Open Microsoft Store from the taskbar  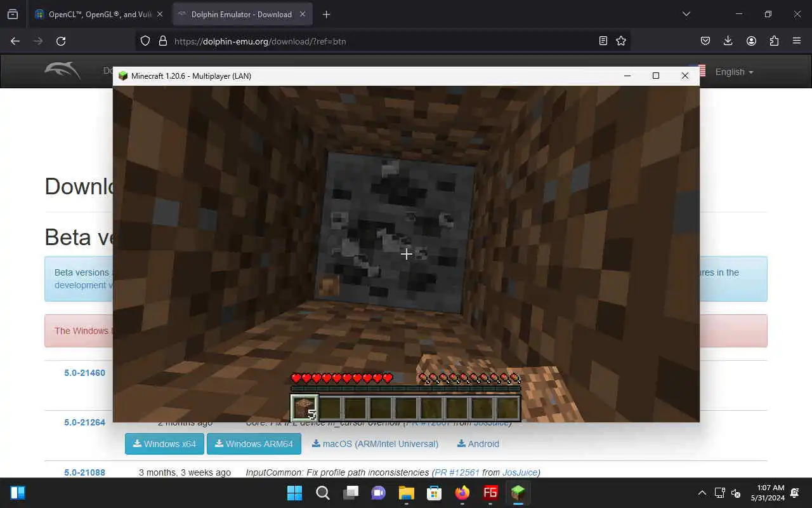[x=434, y=493]
